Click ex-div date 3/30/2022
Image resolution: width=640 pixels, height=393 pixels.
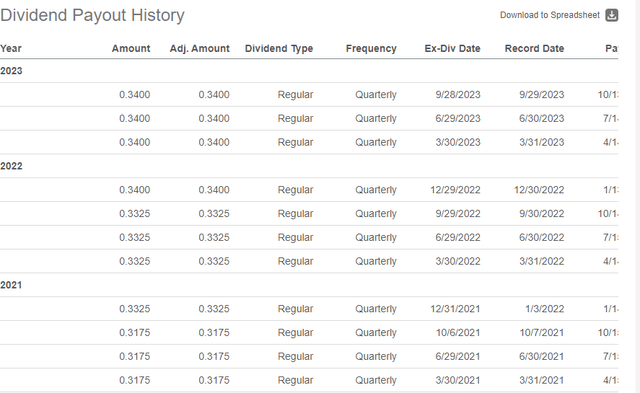tap(458, 261)
